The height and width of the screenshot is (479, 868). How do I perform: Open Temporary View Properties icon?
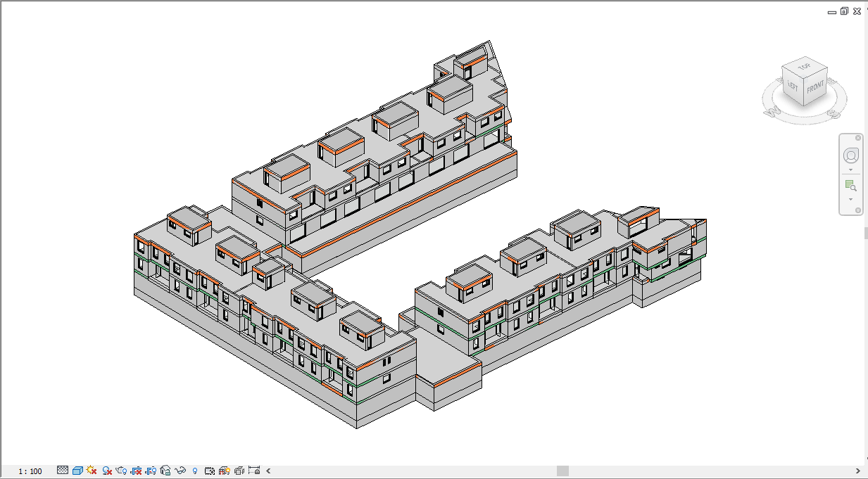click(210, 470)
